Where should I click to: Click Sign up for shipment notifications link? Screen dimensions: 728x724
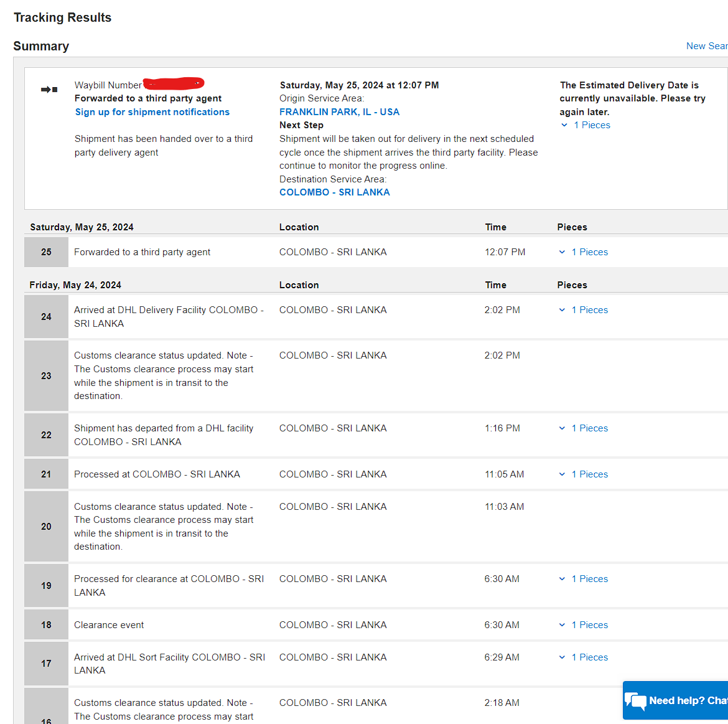point(152,112)
